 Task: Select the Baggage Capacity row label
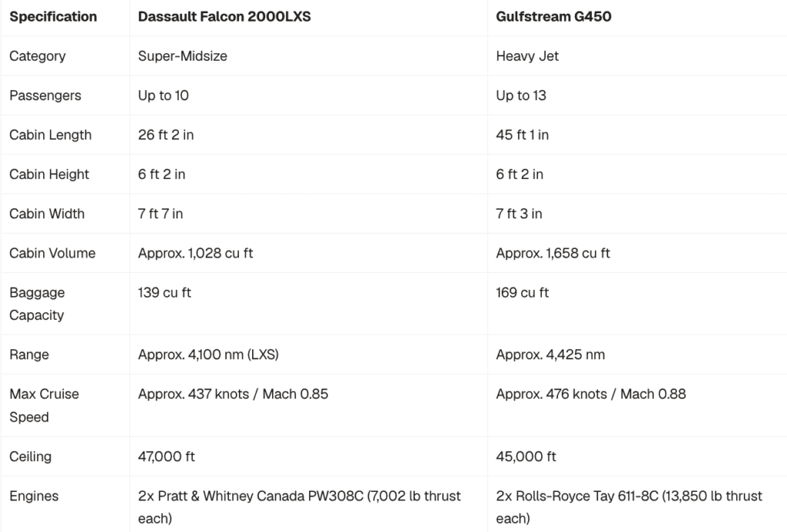tap(37, 304)
